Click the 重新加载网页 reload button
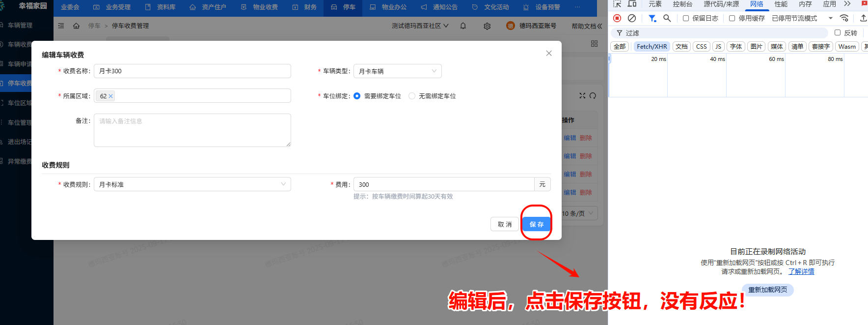 click(x=768, y=290)
